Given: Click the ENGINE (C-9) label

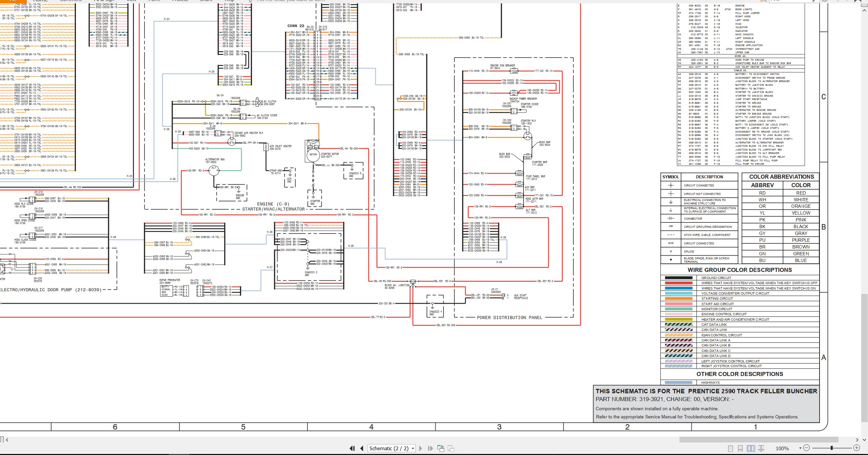Looking at the screenshot, I should click(x=273, y=204).
